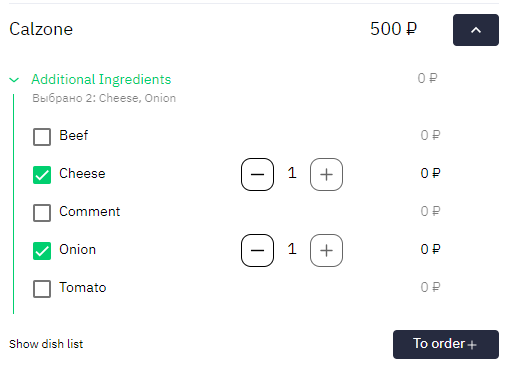Viewport: 526px width, 368px height.
Task: Collapse the Calzone item with chevron button
Action: click(x=476, y=30)
